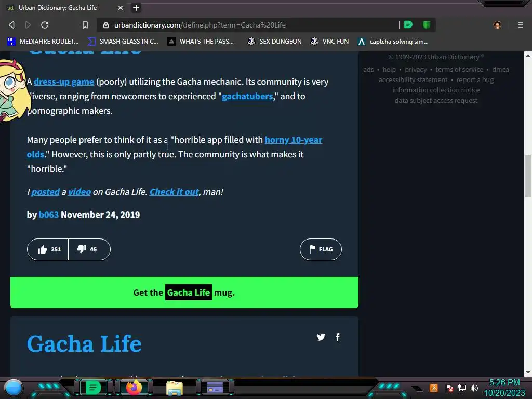Open the browser hamburger menu

point(520,25)
